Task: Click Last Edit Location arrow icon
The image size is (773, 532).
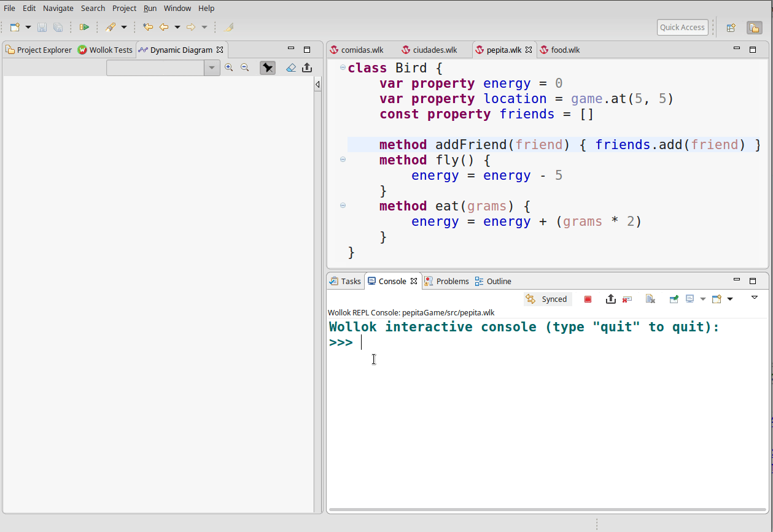Action: click(148, 27)
